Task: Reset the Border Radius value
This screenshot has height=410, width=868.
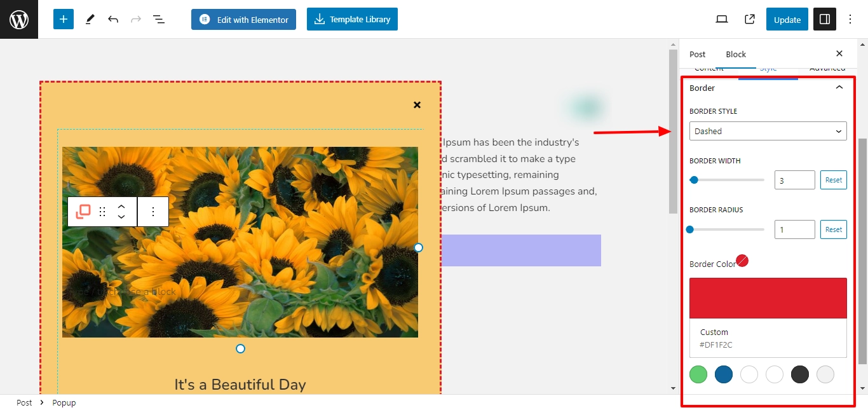Action: tap(834, 229)
